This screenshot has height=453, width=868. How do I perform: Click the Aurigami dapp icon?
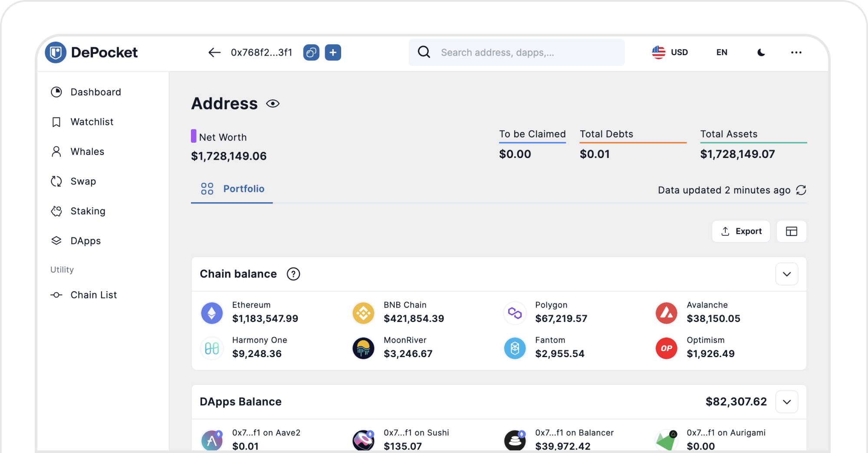click(x=666, y=440)
